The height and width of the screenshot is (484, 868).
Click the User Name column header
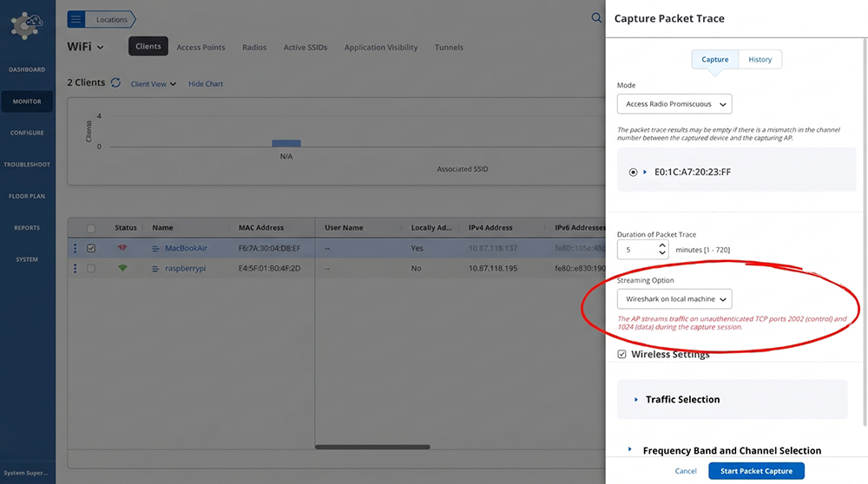344,228
